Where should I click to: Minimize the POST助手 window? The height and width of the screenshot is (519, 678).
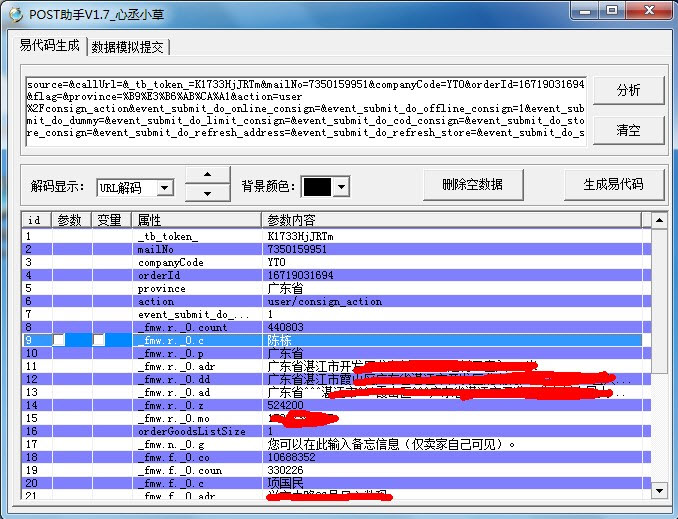585,10
